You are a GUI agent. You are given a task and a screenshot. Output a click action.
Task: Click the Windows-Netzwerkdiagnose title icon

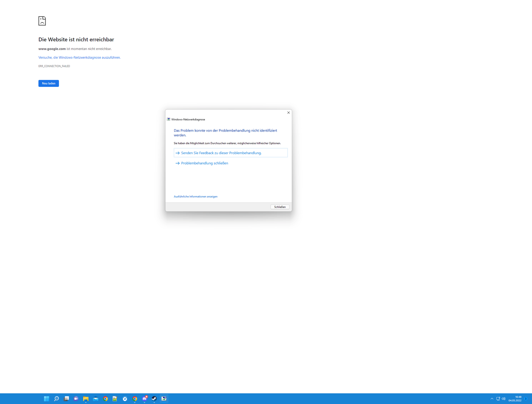(x=168, y=119)
